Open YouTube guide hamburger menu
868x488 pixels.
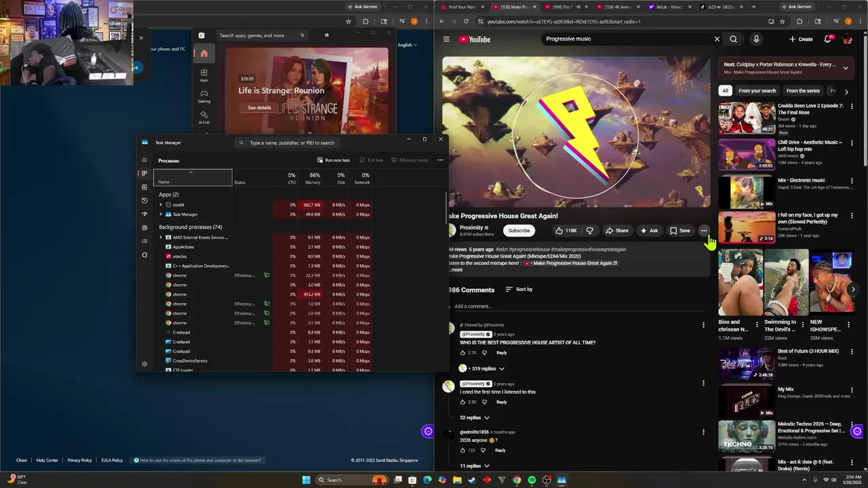(446, 39)
